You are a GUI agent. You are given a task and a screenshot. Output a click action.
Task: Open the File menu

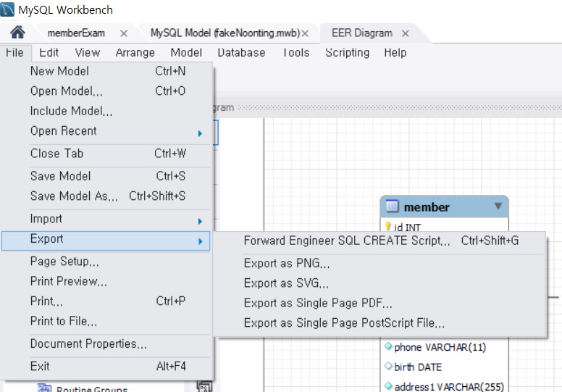[x=15, y=53]
